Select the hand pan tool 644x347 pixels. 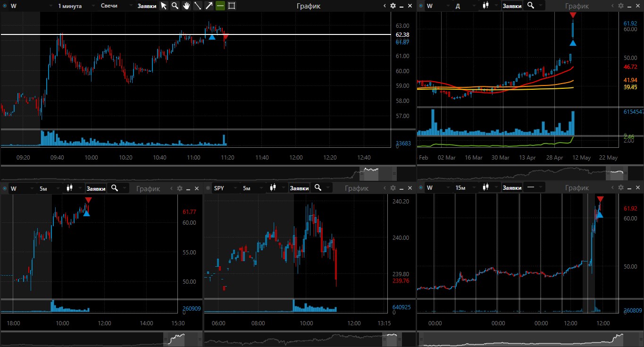[x=186, y=6]
